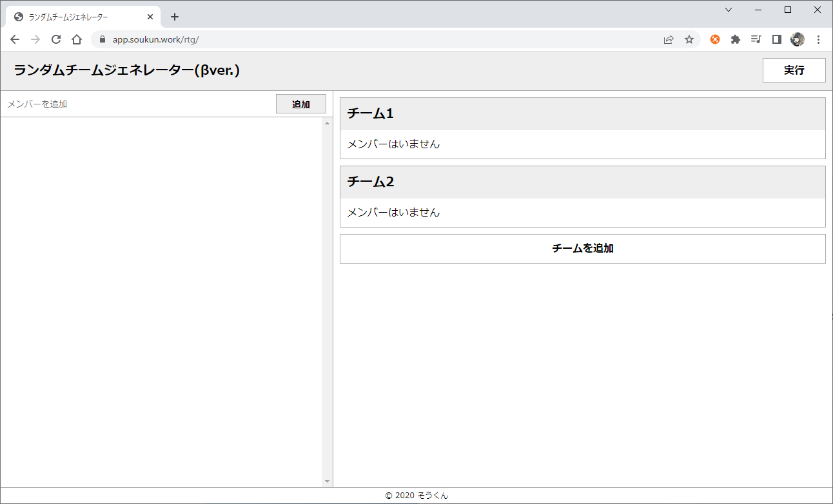Viewport: 833px width, 504px height.
Task: Share this page via share icon
Action: (669, 39)
